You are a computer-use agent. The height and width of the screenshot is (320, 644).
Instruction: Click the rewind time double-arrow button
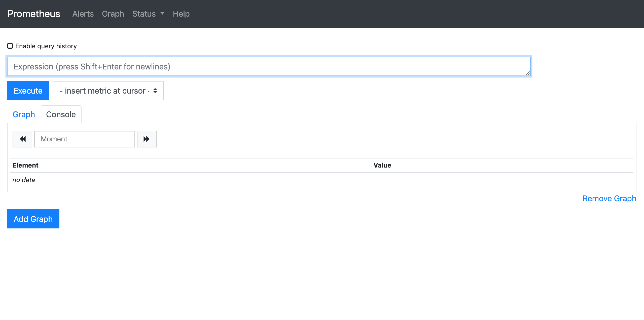tap(22, 139)
